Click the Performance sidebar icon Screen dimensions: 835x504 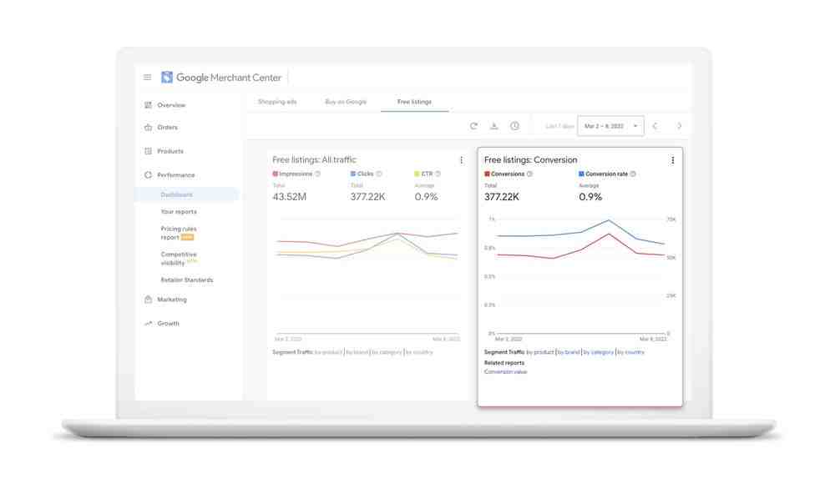(x=148, y=175)
